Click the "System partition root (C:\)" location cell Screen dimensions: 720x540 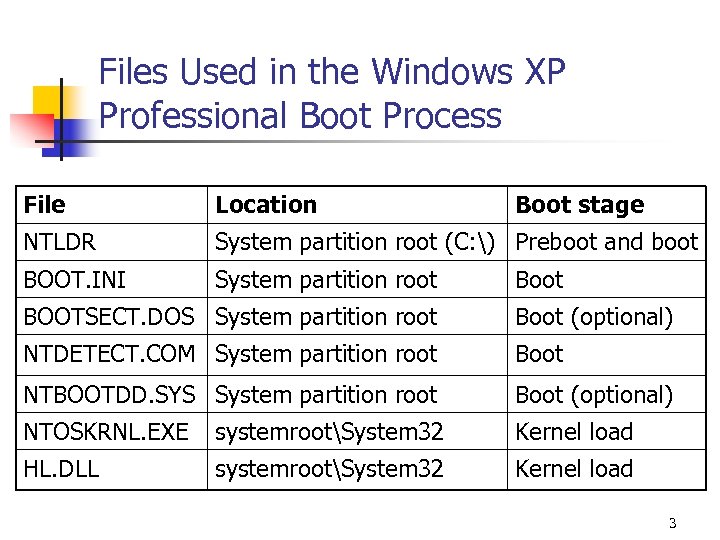[358, 242]
